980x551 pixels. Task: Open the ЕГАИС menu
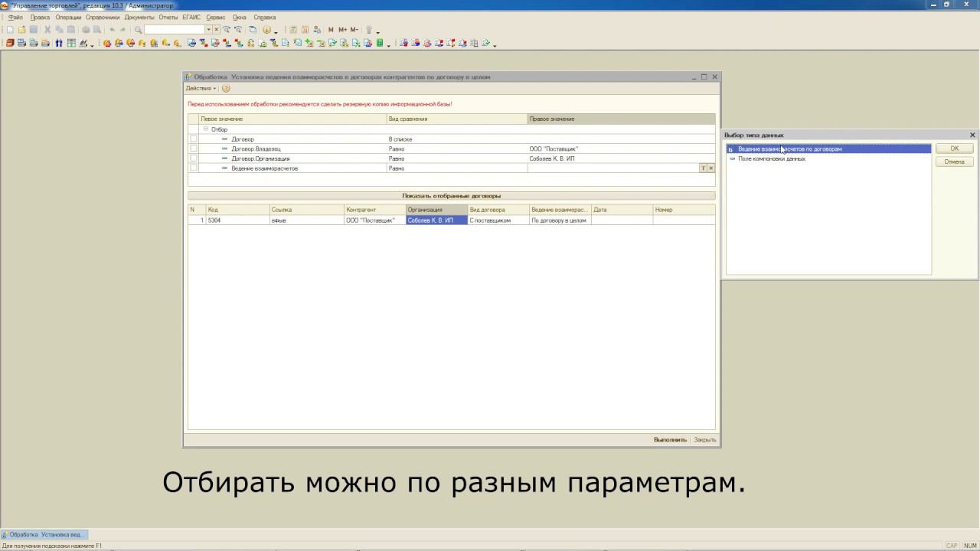(x=191, y=17)
